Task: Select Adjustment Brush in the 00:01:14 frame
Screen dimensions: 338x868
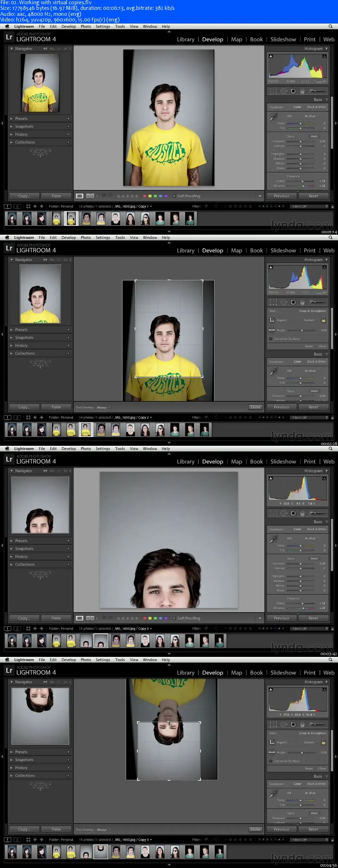Action: pyautogui.click(x=317, y=91)
